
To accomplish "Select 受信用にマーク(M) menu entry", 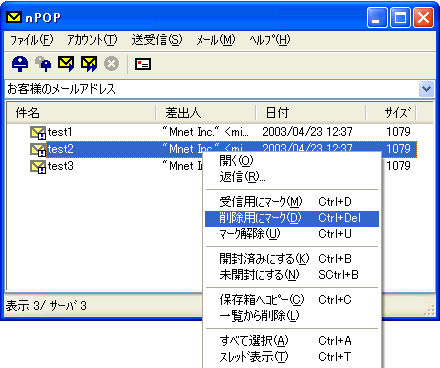I will coord(292,202).
